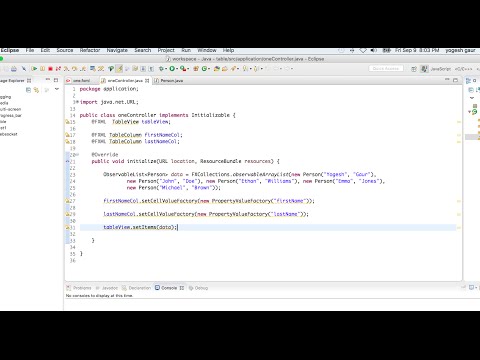The height and width of the screenshot is (360, 480).
Task: Open the Package Explorer view menu arrow
Action: tap(57, 89)
